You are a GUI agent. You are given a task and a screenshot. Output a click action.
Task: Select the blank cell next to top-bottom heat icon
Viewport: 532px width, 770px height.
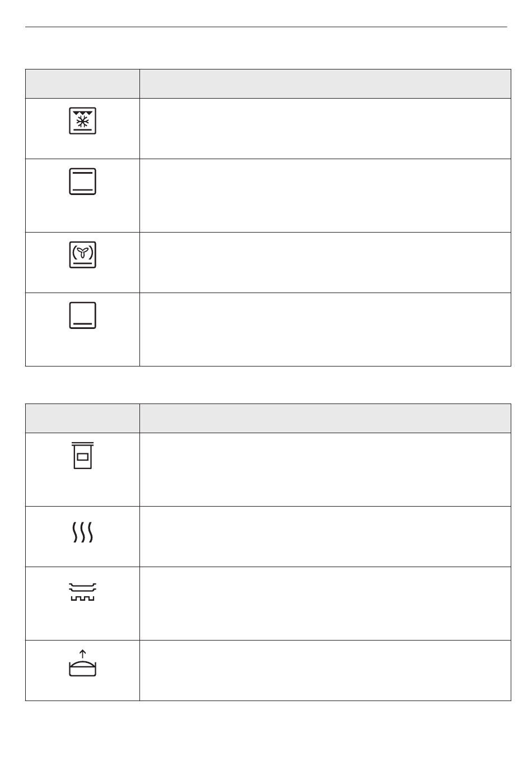pyautogui.click(x=325, y=196)
